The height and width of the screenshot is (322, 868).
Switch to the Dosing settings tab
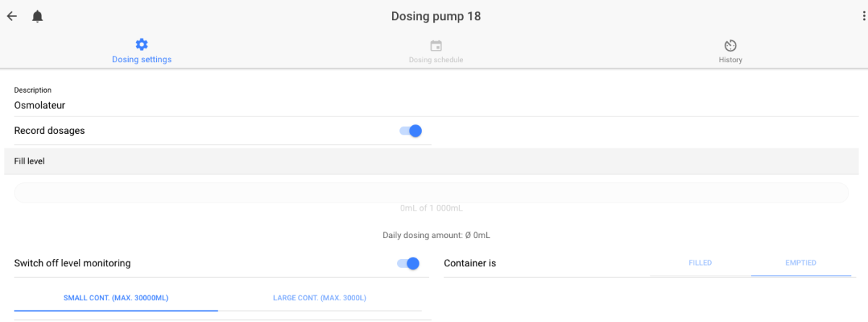tap(142, 51)
